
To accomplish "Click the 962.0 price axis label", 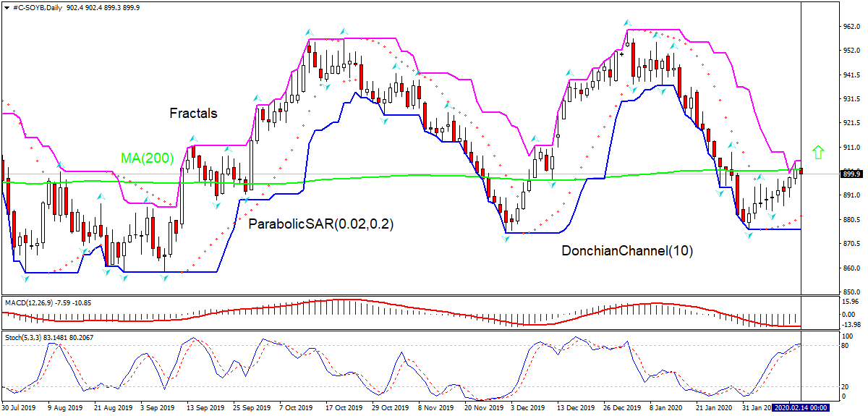I will pyautogui.click(x=851, y=27).
